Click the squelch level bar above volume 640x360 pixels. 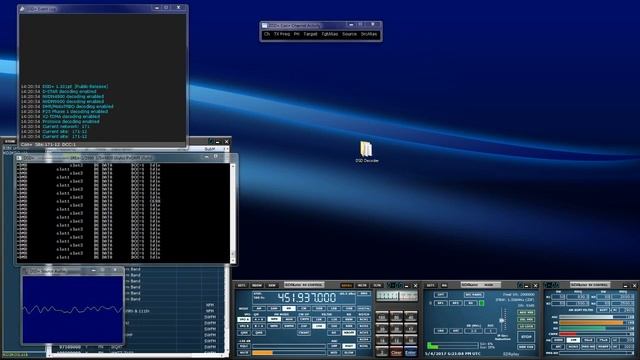[x=289, y=346]
